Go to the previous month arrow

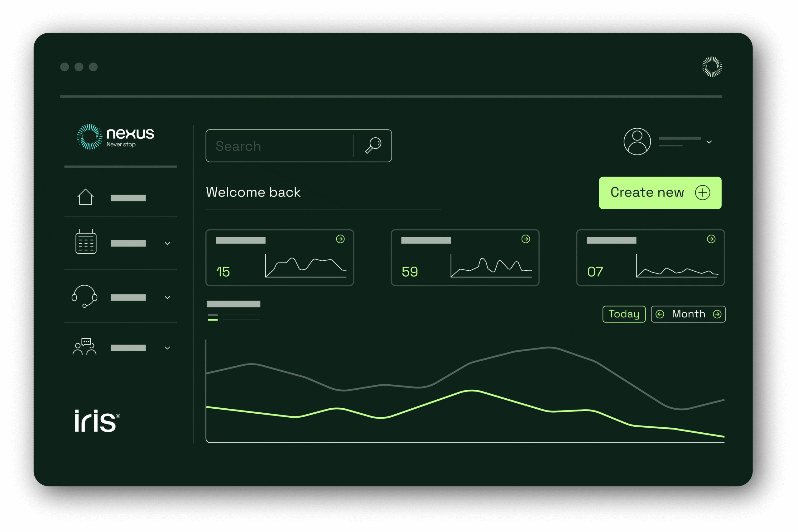point(660,314)
